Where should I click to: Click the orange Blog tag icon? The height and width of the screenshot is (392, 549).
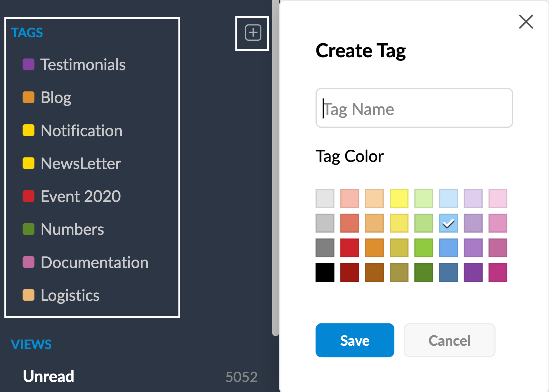click(x=28, y=97)
